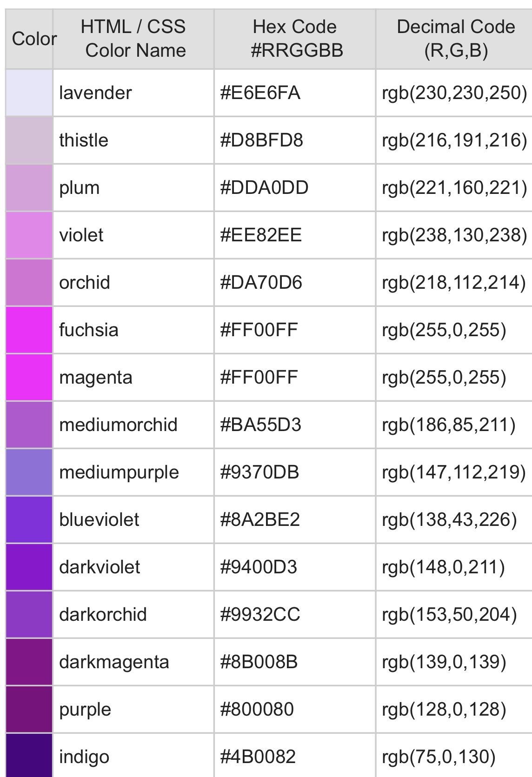Click the plum color swatch
The height and width of the screenshot is (777, 532).
point(29,187)
